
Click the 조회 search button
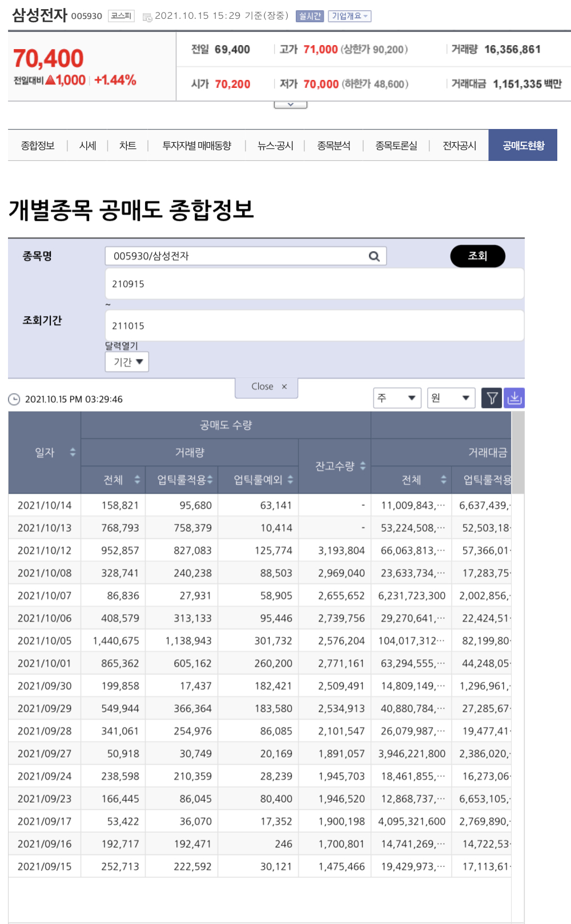478,256
